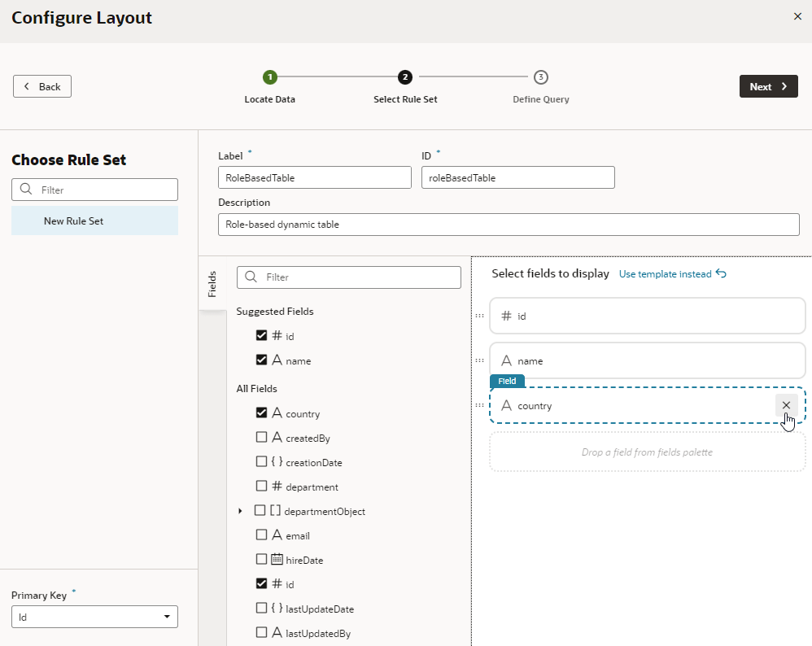812x646 pixels.
Task: Proceed with the Next button
Action: [x=769, y=86]
